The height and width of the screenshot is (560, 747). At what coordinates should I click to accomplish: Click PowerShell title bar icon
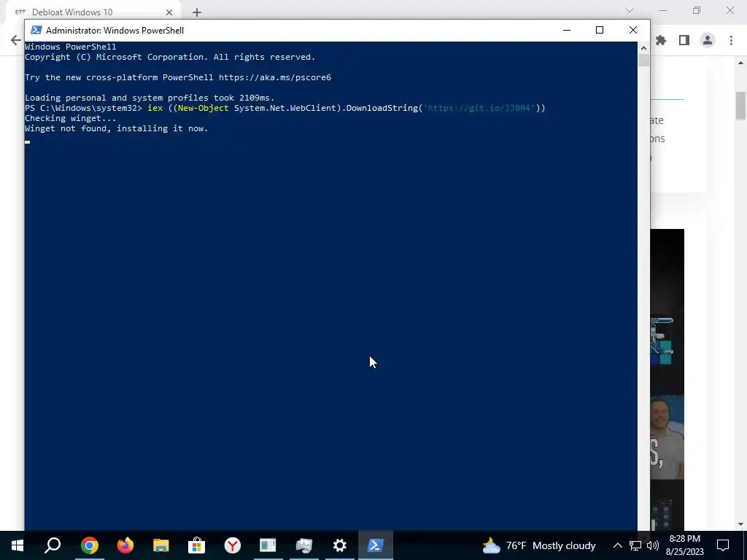(36, 30)
